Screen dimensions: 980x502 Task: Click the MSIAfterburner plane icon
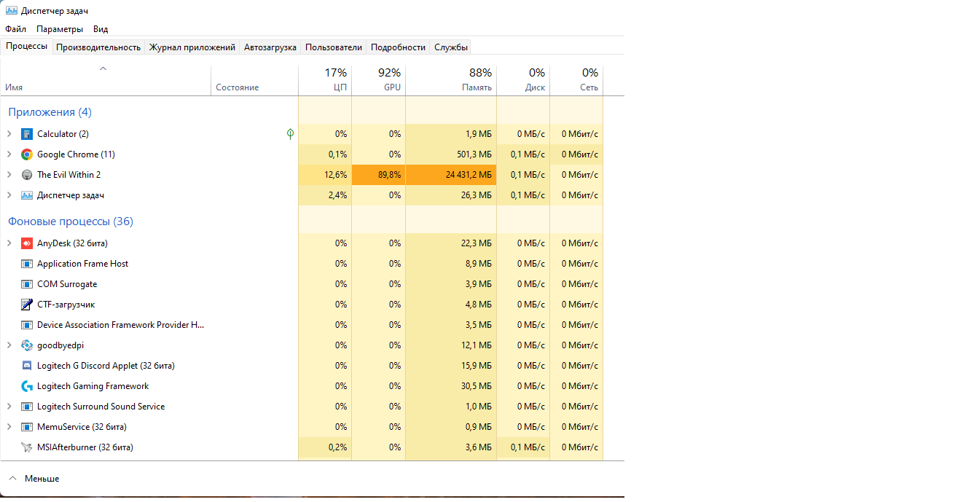(27, 447)
